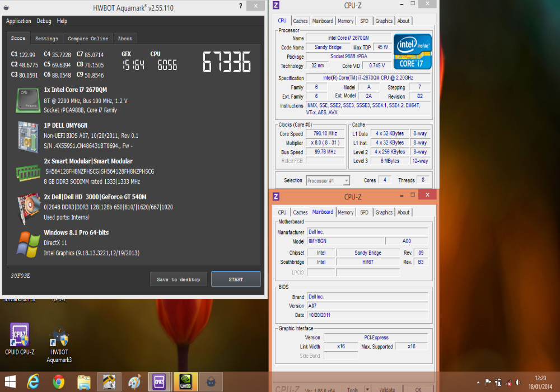Open the Debug menu in Aquamark
Screen dimensions: 560x392
click(x=44, y=21)
